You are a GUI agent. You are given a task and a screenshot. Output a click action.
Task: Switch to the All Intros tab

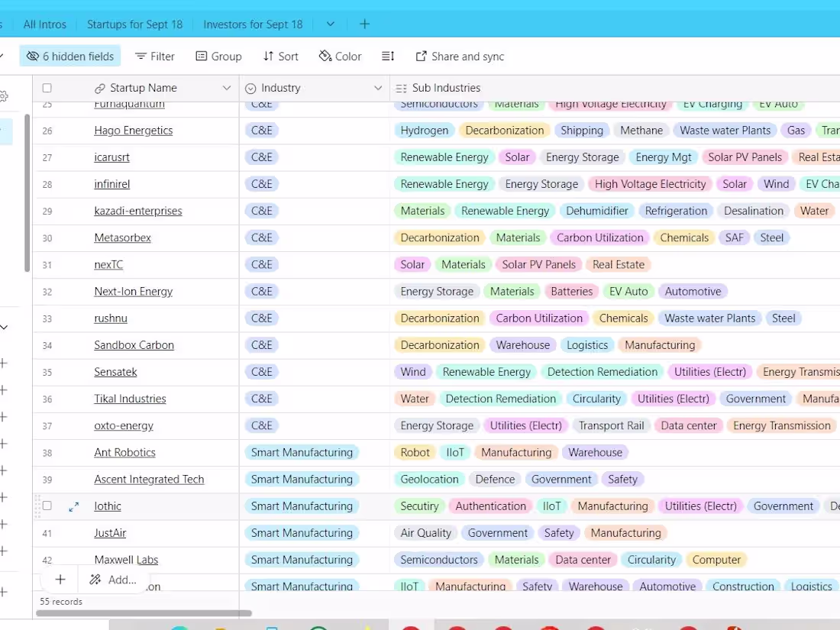pyautogui.click(x=45, y=24)
